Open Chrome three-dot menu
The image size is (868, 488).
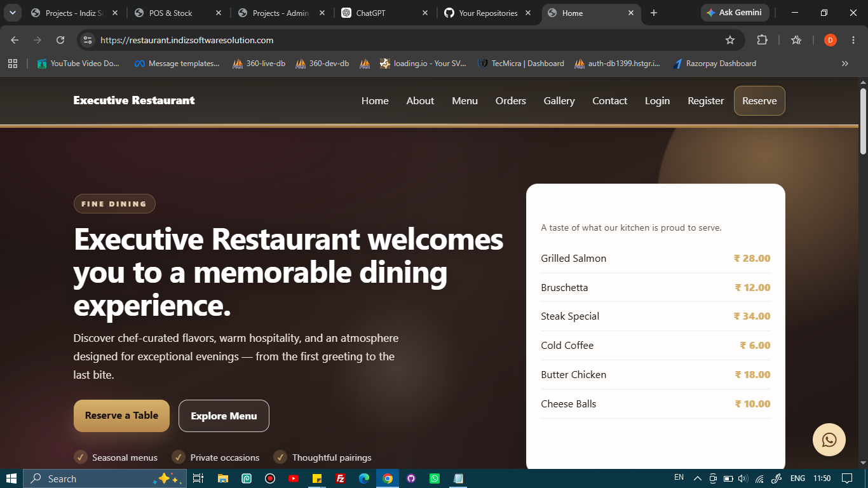click(x=853, y=40)
